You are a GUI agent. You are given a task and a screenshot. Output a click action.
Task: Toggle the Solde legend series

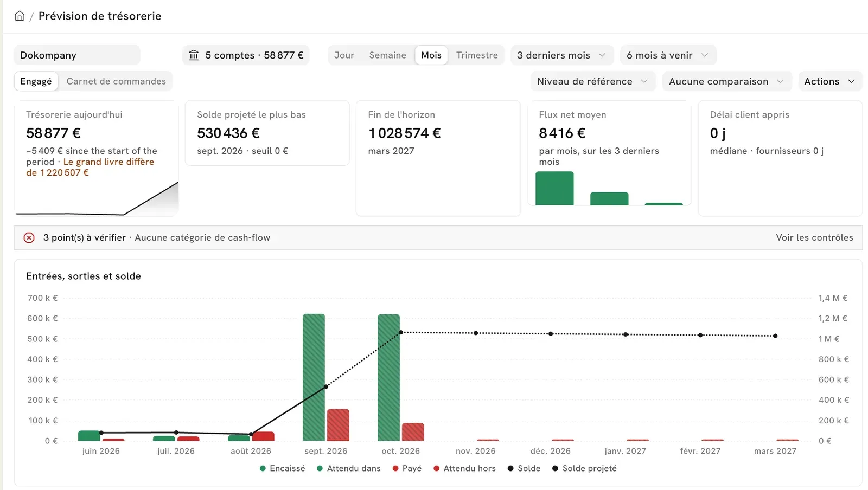click(x=524, y=468)
